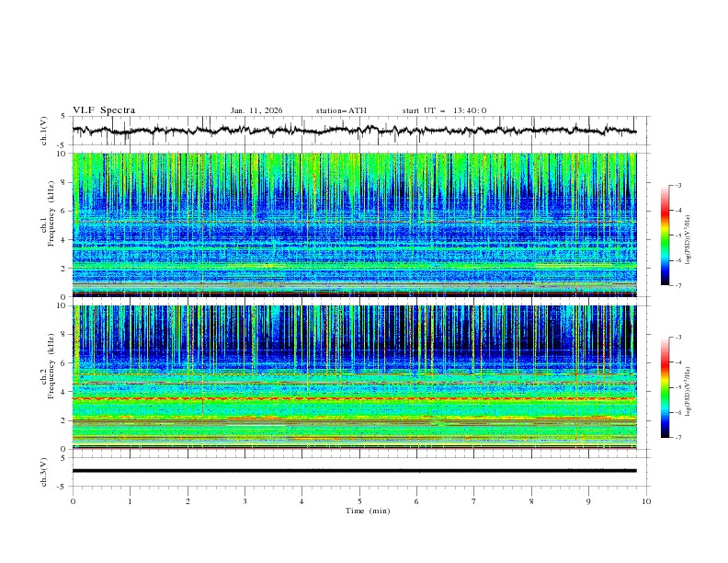Click the '-7' value on lower colorbar

click(x=678, y=438)
